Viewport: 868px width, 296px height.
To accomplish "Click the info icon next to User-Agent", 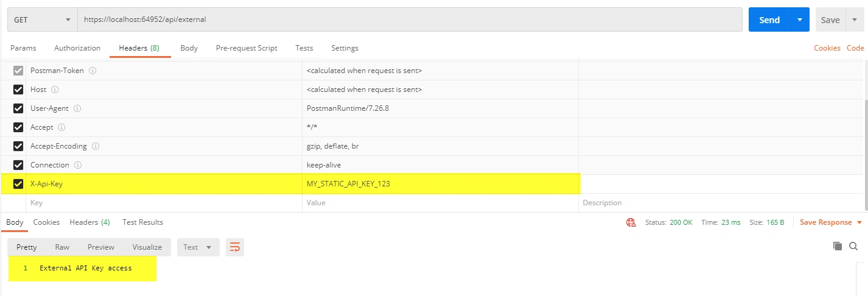I will pos(77,108).
